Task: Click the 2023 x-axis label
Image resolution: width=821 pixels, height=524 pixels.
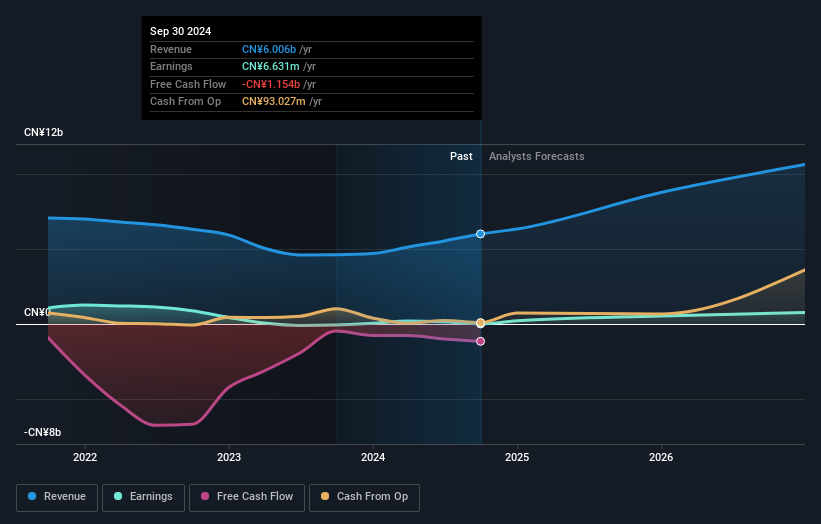Action: pyautogui.click(x=229, y=457)
